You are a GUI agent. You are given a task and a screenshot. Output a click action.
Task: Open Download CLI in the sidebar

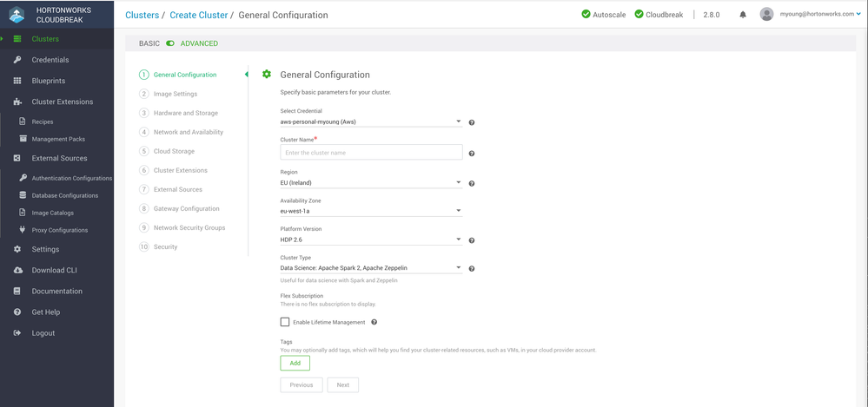pos(54,271)
